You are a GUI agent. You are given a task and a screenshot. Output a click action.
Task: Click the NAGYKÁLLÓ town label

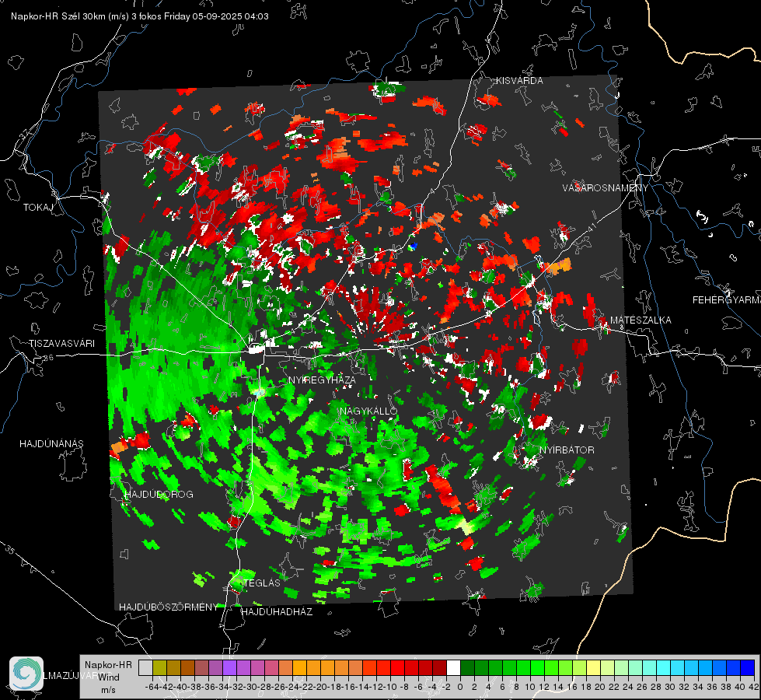point(368,411)
